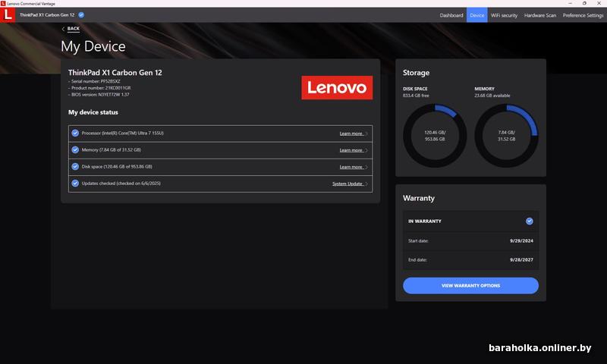This screenshot has width=607, height=364.
Task: Click the red Lenovo L logo icon
Action: pos(8,14)
